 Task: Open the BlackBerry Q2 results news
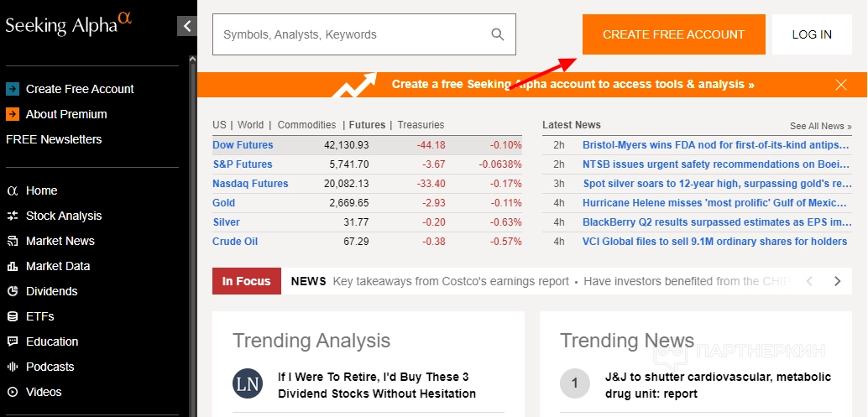(717, 222)
